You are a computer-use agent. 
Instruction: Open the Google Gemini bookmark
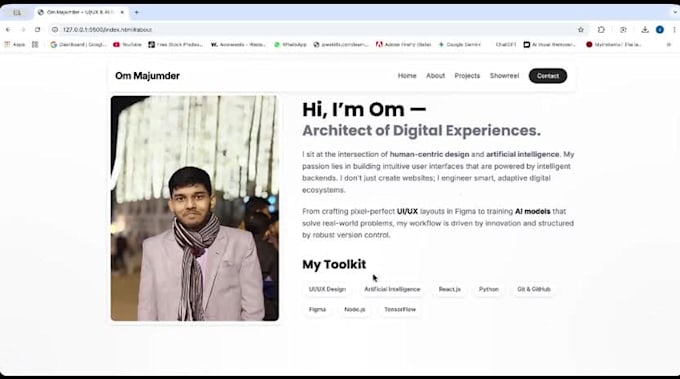click(x=461, y=44)
